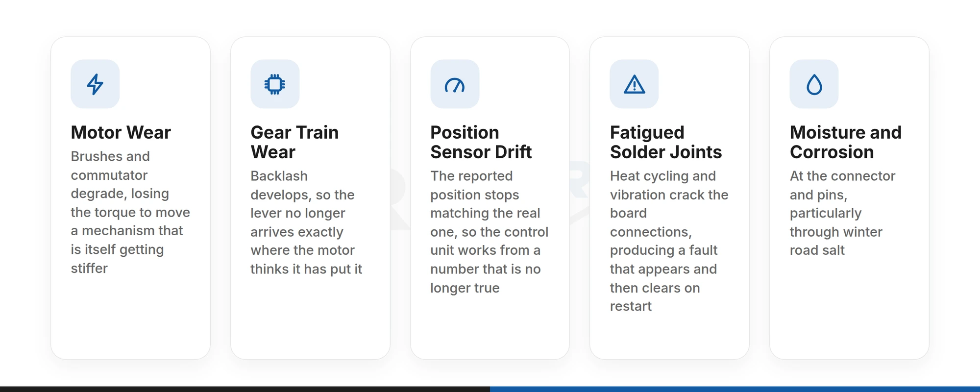The height and width of the screenshot is (392, 980).
Task: Click empty area at bottom of Motor Wear card
Action: pyautogui.click(x=130, y=318)
